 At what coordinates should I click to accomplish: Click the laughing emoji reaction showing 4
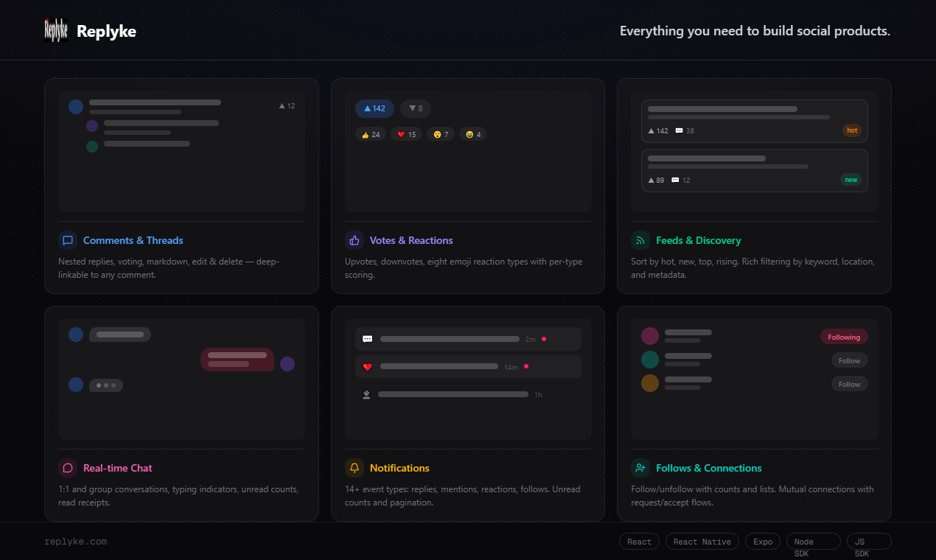472,133
